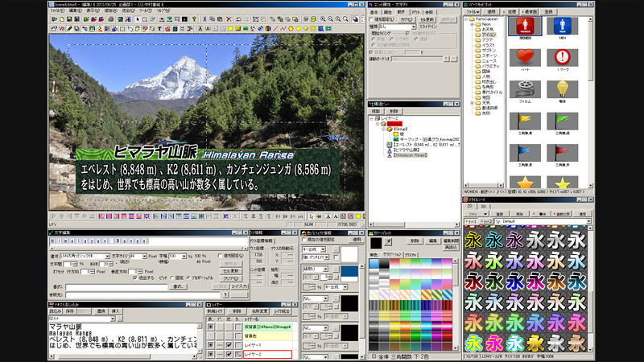Open the 02.txt file dropdown
The width and height of the screenshot is (644, 362).
click(113, 319)
